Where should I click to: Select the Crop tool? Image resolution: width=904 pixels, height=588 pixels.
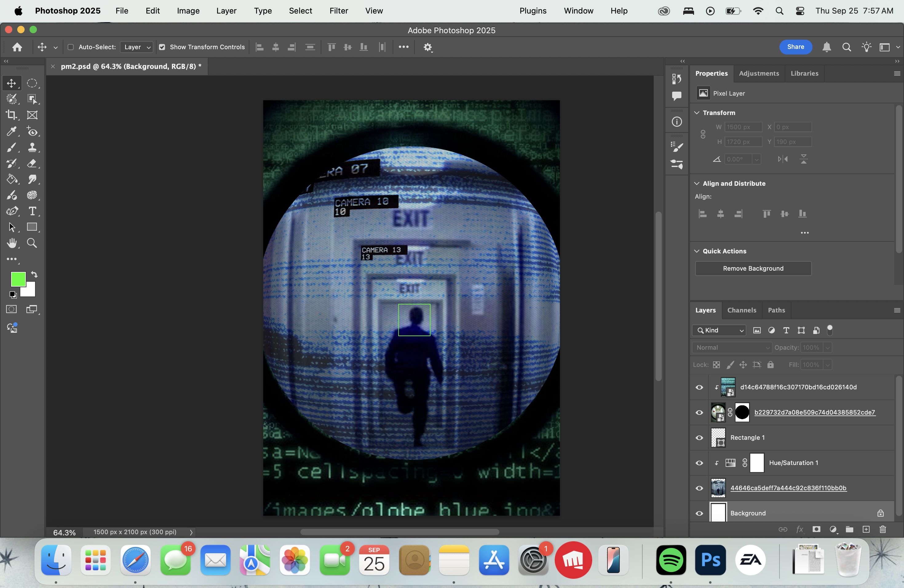pyautogui.click(x=11, y=115)
